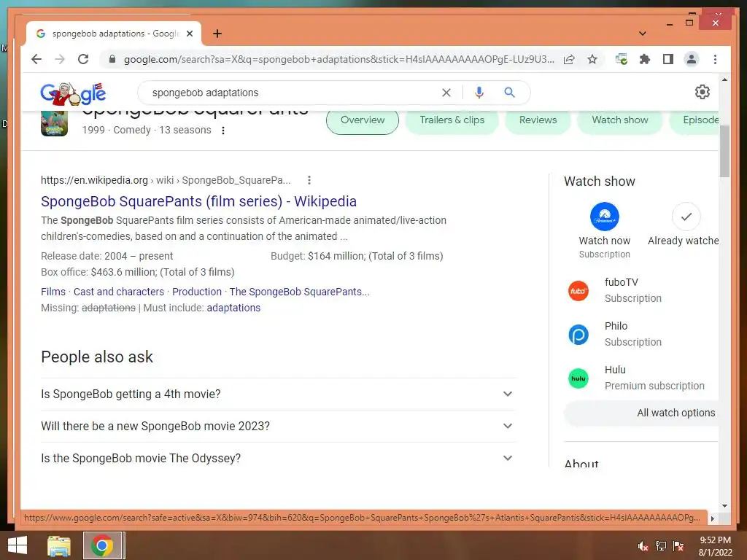Reload the current page

(83, 60)
